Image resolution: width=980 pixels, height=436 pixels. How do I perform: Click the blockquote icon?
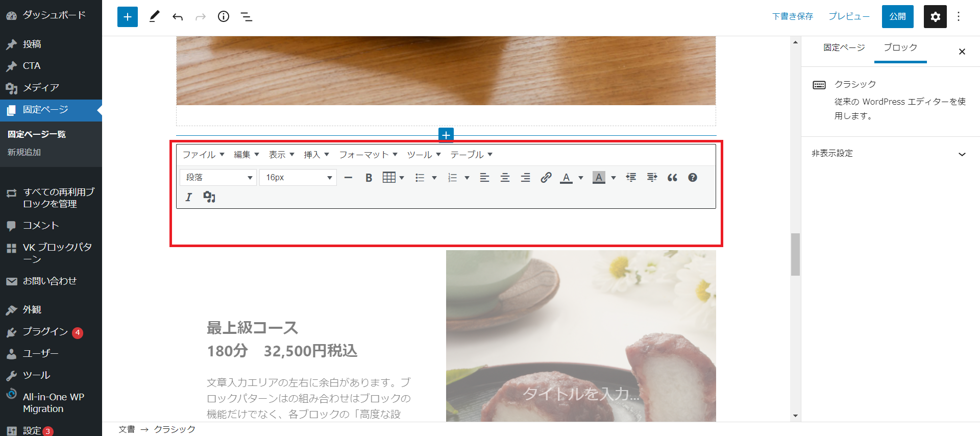click(672, 178)
